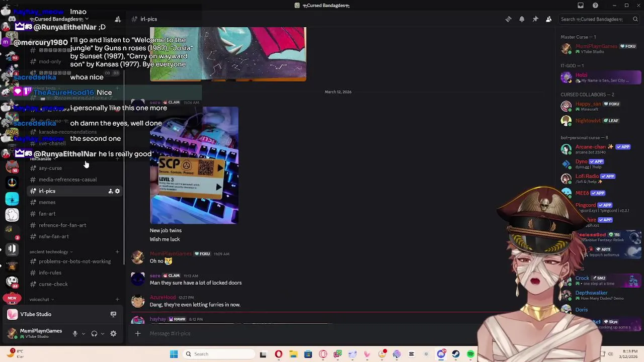This screenshot has width=644, height=362.
Task: Select MumiPlaynGames in member list
Action: [x=600, y=49]
